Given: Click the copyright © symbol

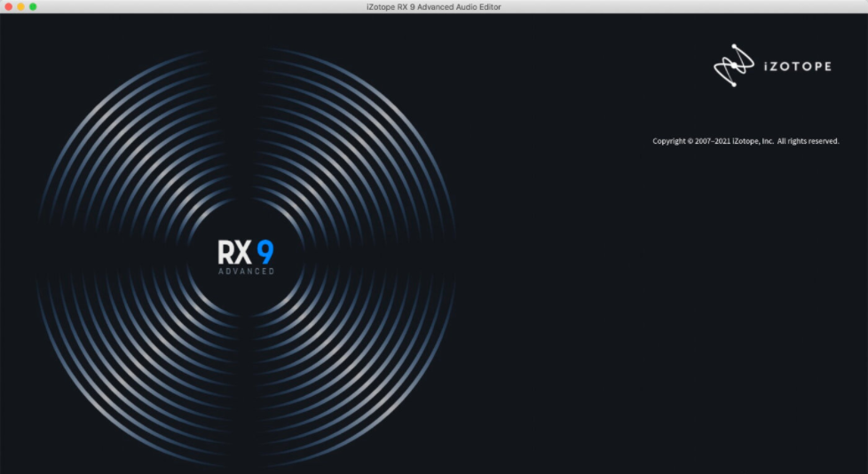Looking at the screenshot, I should tap(690, 141).
